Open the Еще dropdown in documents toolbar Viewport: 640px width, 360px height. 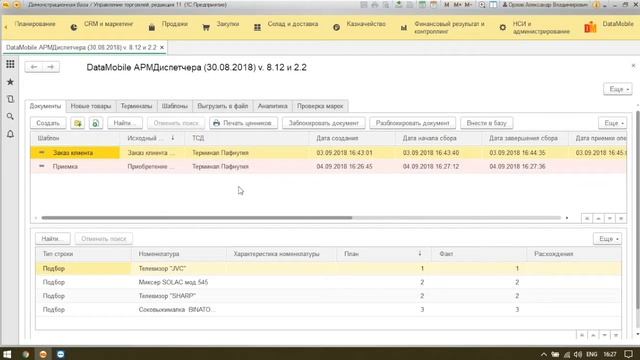613,123
